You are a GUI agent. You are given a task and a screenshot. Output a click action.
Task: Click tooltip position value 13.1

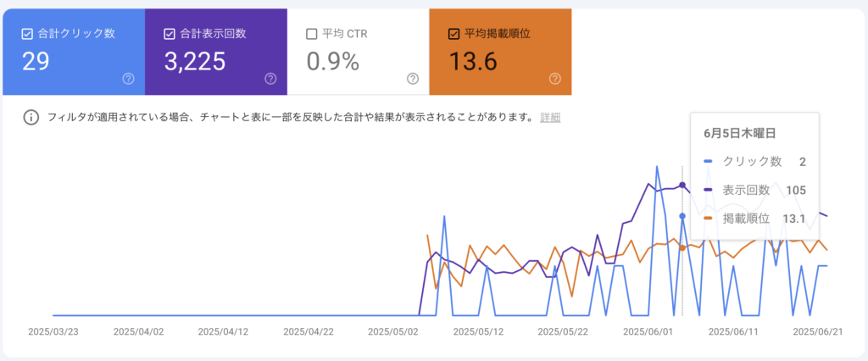[793, 218]
